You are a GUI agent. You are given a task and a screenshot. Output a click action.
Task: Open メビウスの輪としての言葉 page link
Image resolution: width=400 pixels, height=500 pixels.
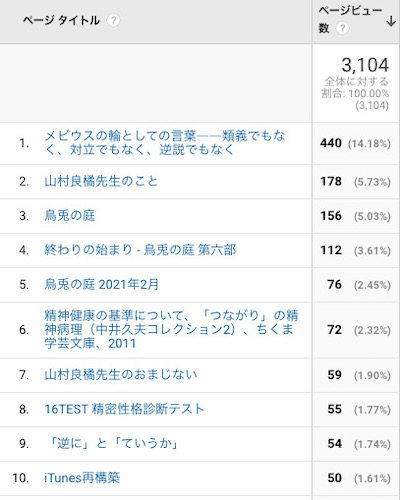tap(165, 143)
